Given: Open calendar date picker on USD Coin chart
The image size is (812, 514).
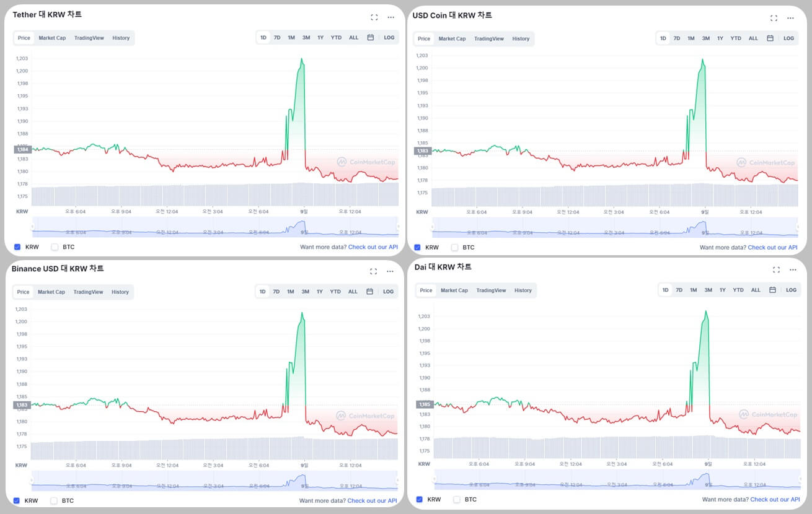Looking at the screenshot, I should click(770, 38).
